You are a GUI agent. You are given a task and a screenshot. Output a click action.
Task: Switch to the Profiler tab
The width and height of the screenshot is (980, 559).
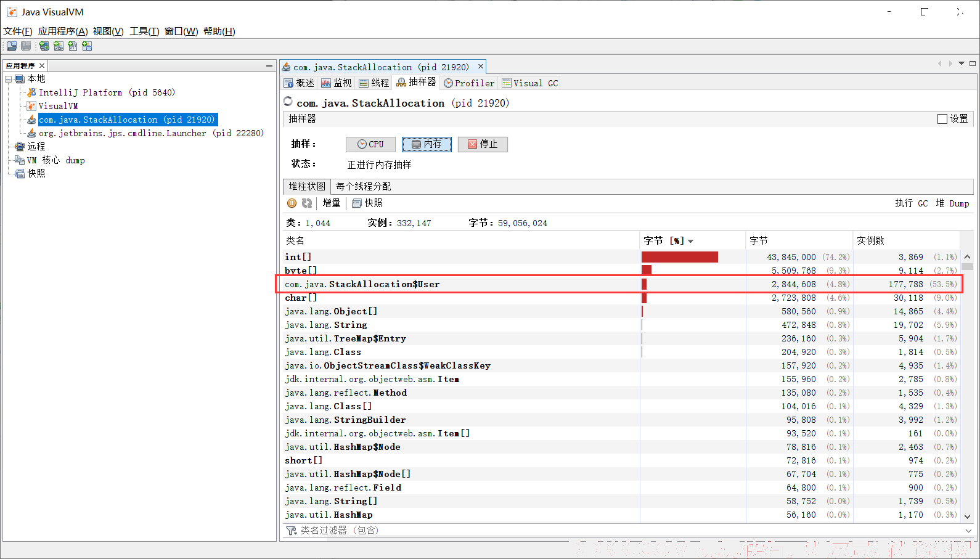pyautogui.click(x=469, y=83)
